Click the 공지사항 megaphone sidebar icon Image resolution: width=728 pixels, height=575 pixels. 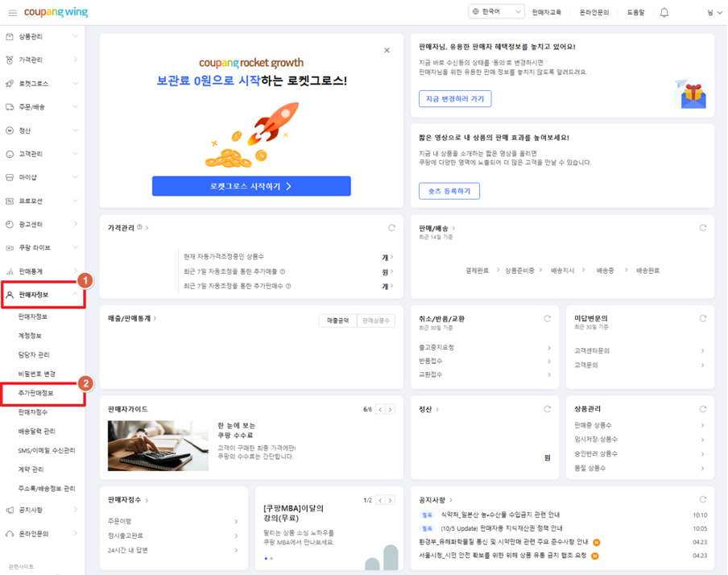click(x=10, y=510)
